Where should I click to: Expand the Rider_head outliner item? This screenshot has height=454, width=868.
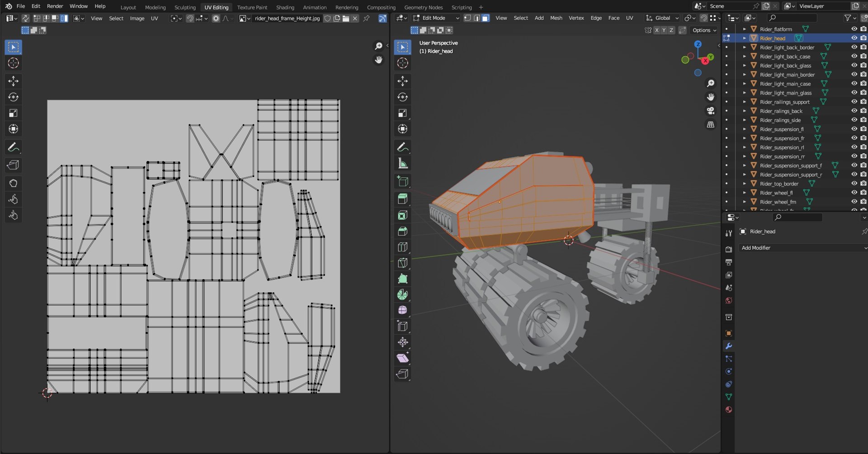745,38
